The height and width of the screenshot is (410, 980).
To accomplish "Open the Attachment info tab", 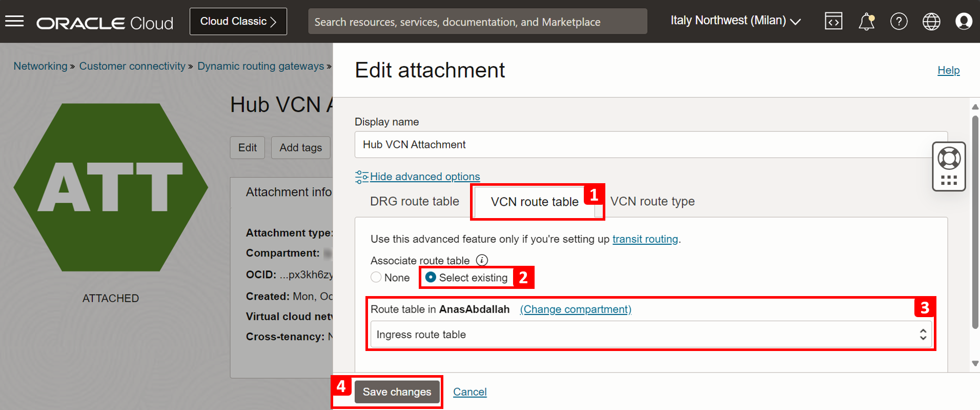I will [x=289, y=192].
